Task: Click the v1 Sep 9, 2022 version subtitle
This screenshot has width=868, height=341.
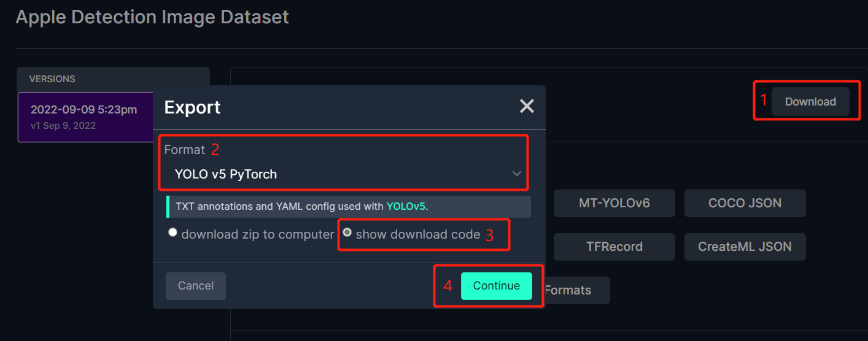Action: (x=63, y=126)
